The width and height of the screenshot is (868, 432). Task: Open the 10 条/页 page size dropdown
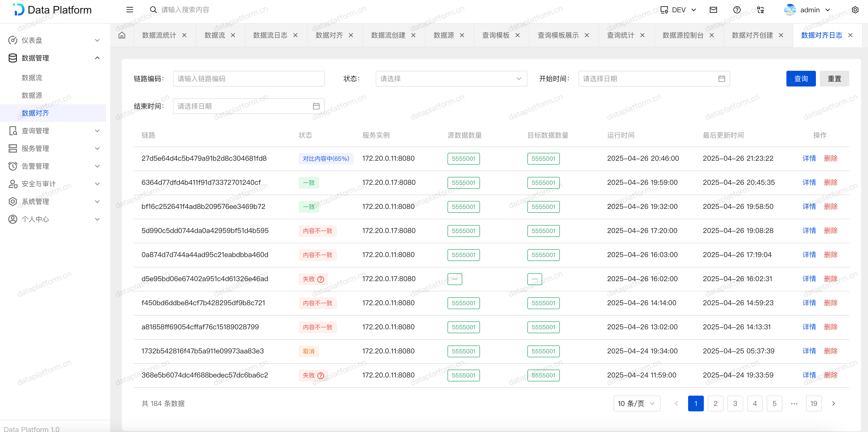[636, 403]
